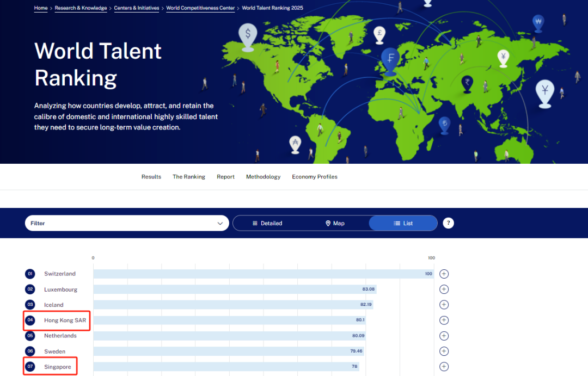Click the Singapore country name

(57, 367)
